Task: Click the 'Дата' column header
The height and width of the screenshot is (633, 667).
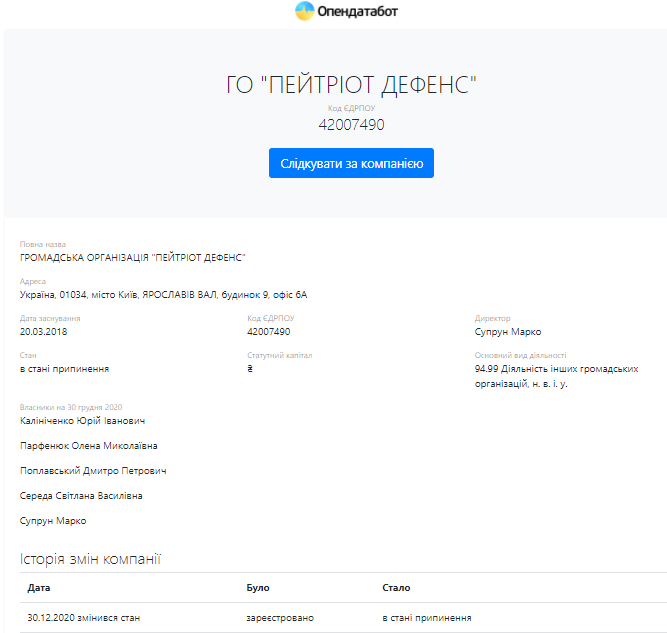Action: click(39, 588)
